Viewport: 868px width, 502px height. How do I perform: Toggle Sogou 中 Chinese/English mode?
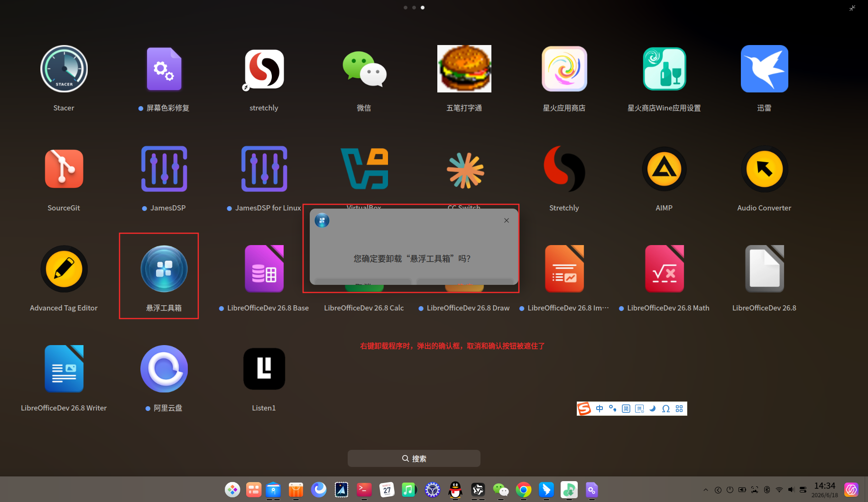[600, 409]
